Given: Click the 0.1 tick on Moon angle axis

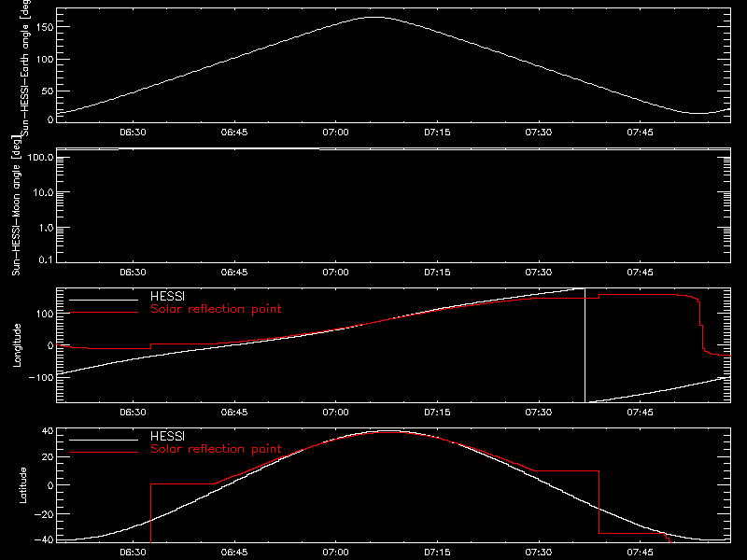Looking at the screenshot, I should point(46,259).
